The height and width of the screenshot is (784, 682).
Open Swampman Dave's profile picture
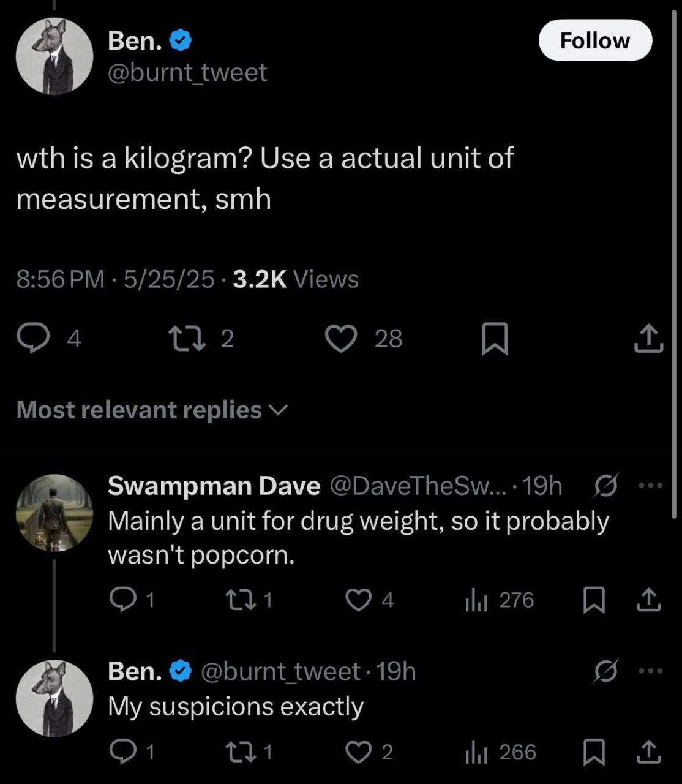pos(54,513)
